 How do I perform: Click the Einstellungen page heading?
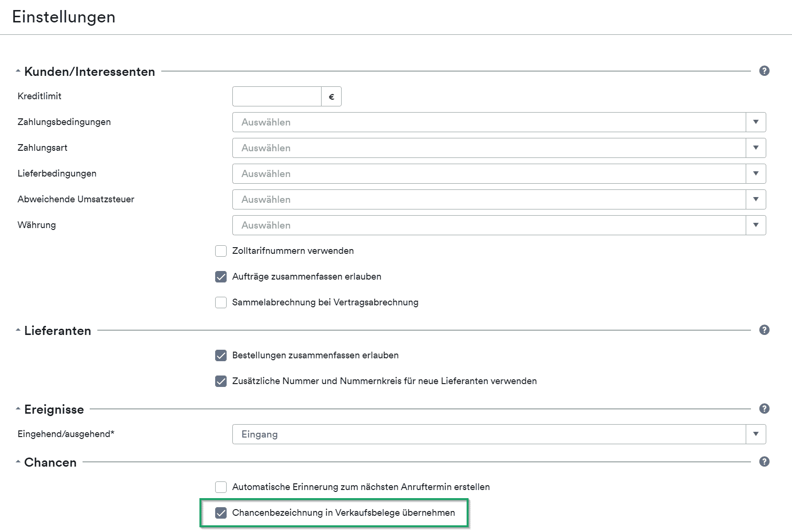tap(64, 17)
